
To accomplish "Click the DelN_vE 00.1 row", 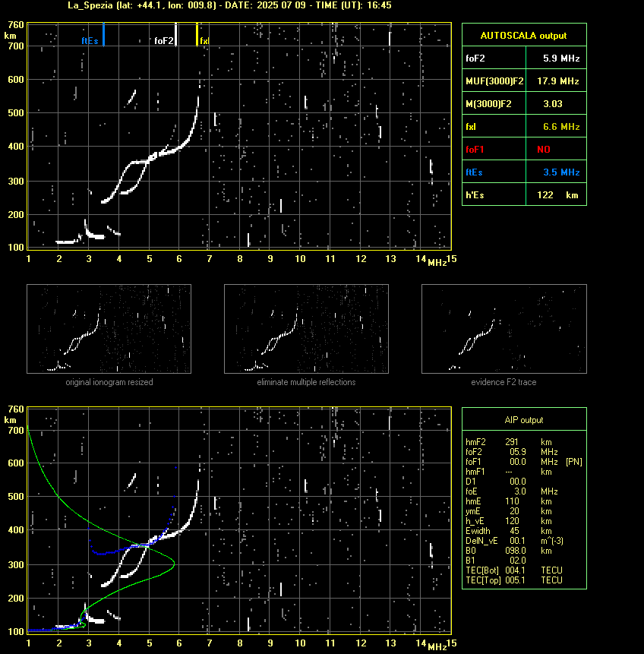I will [x=514, y=541].
